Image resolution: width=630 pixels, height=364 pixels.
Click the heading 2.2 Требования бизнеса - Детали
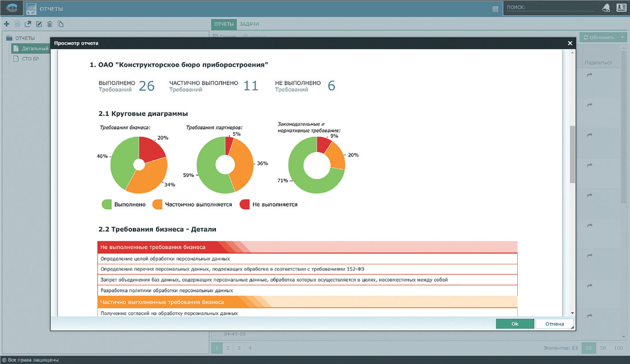coord(157,229)
